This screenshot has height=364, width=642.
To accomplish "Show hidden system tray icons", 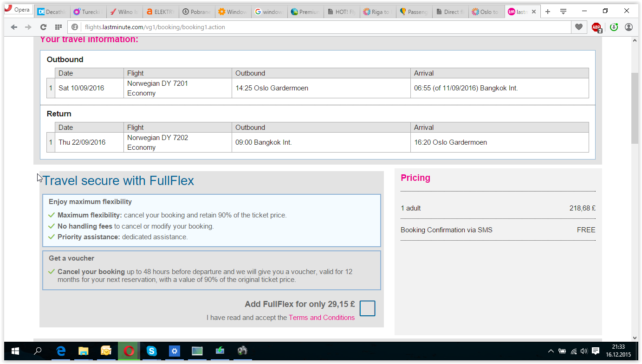I will 551,351.
